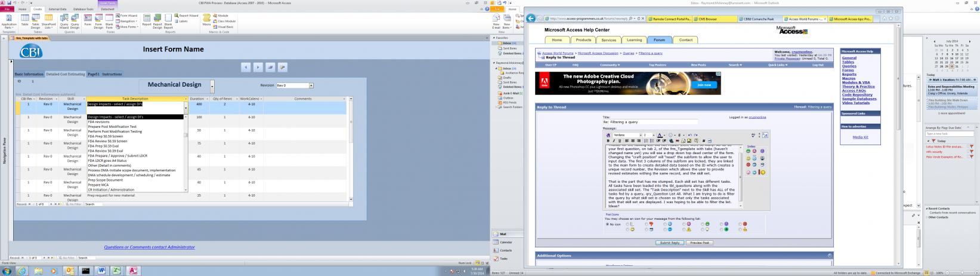Open the Database Tools ribbon tab
The width and height of the screenshot is (980, 276).
click(x=84, y=10)
